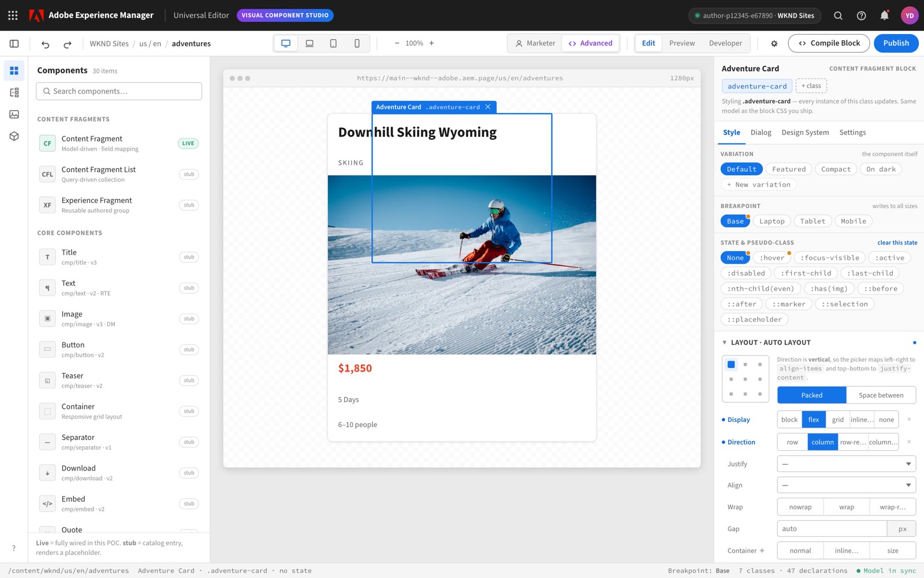Open the Settings tab in inspector

point(852,132)
